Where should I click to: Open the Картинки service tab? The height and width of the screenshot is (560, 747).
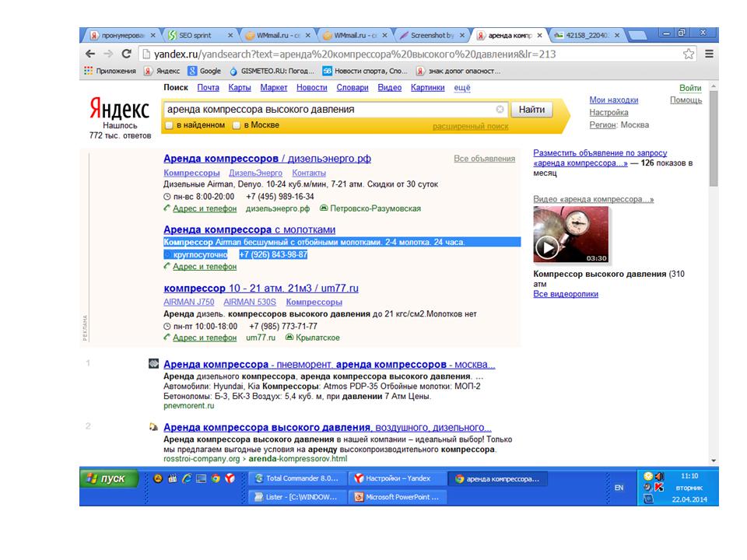(x=428, y=88)
